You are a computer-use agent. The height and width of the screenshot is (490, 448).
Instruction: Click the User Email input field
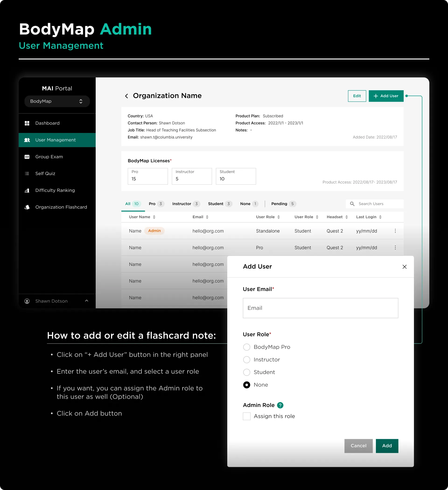(320, 308)
